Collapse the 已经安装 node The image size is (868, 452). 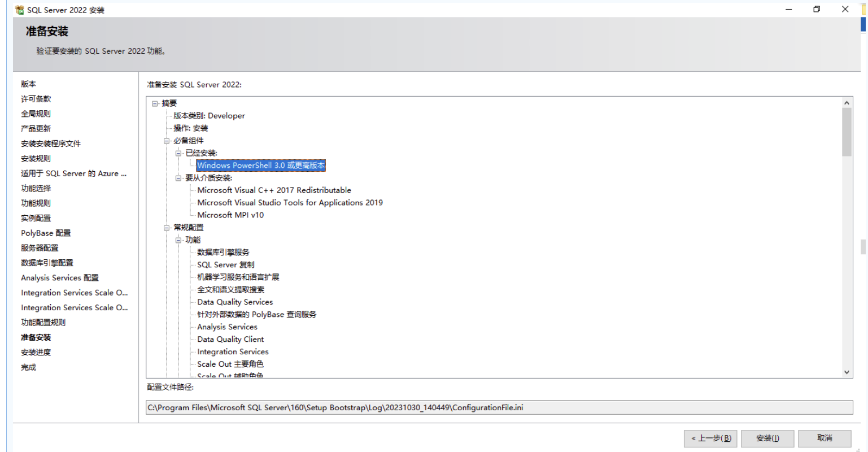coord(178,153)
